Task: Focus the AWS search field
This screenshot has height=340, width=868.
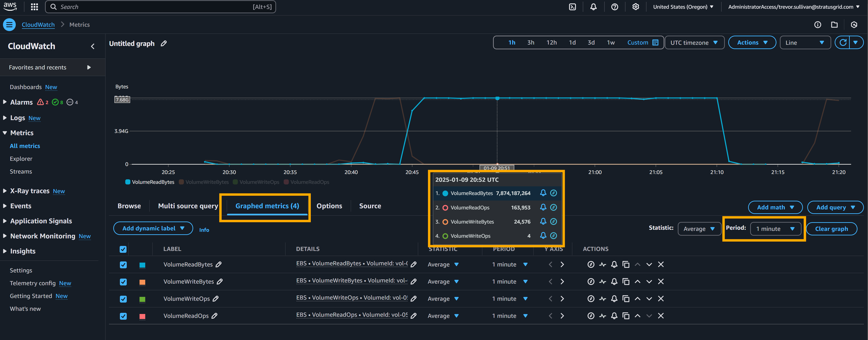Action: click(160, 7)
